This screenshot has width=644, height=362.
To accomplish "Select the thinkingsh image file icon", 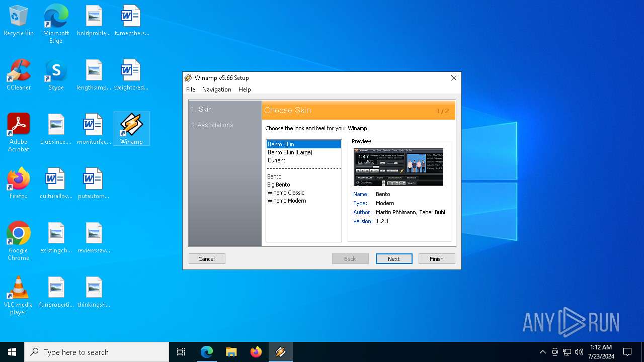I will [x=94, y=292].
